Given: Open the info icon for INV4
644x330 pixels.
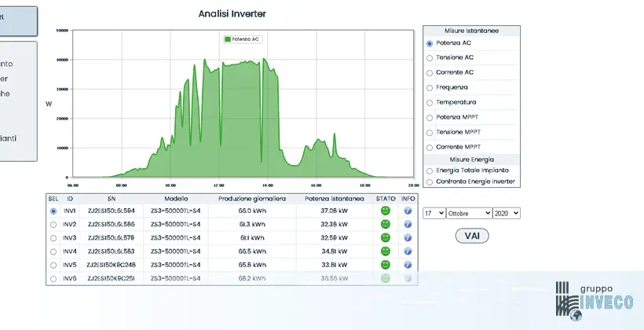Looking at the screenshot, I should pos(408,251).
